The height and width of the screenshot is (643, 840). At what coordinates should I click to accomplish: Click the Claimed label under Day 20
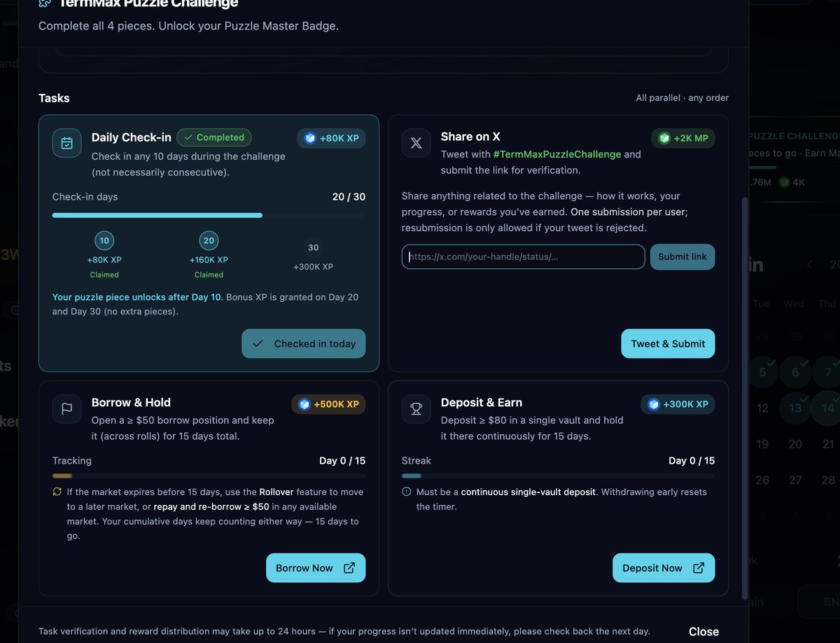pyautogui.click(x=209, y=275)
